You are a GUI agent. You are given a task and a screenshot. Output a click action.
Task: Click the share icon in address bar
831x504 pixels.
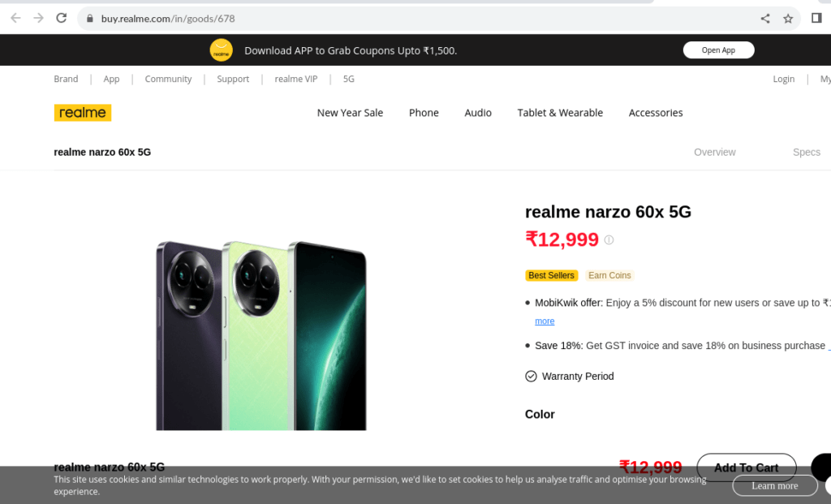coord(765,18)
